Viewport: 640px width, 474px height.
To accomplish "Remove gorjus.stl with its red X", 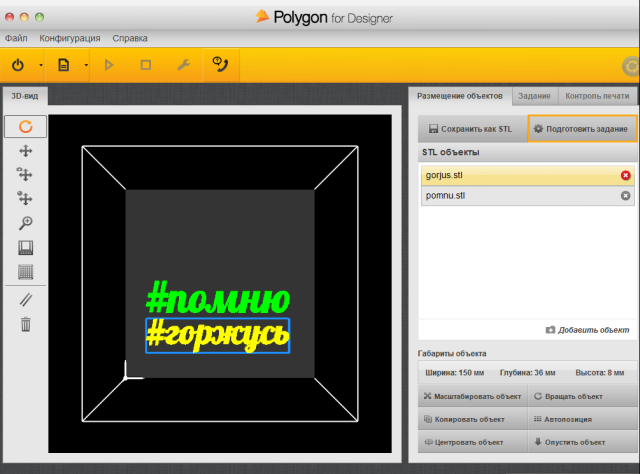I will [625, 176].
